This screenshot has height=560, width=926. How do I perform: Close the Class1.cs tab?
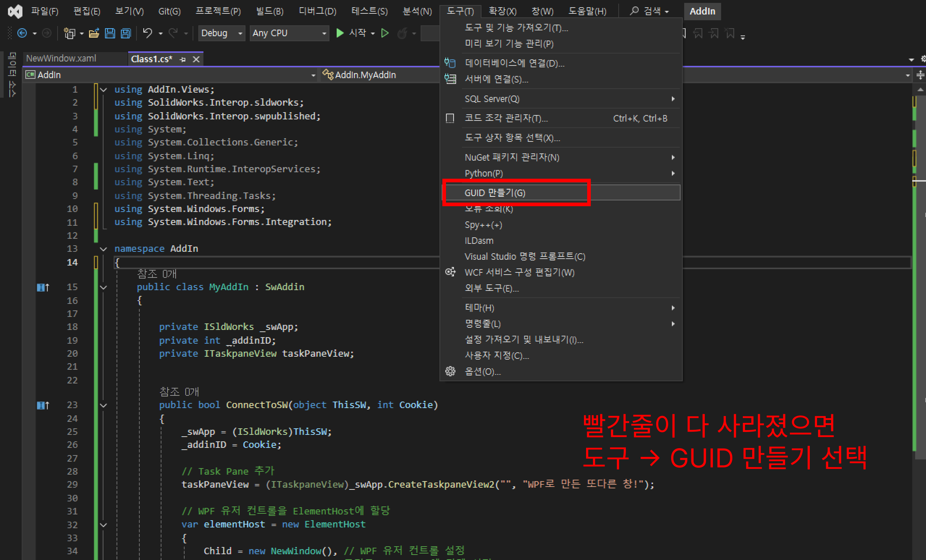tap(196, 59)
